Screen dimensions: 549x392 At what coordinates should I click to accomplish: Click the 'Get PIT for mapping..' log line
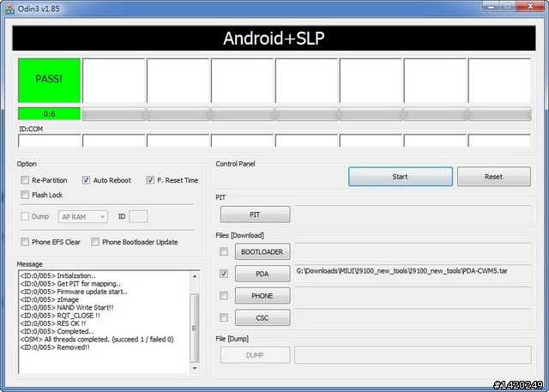pos(70,284)
